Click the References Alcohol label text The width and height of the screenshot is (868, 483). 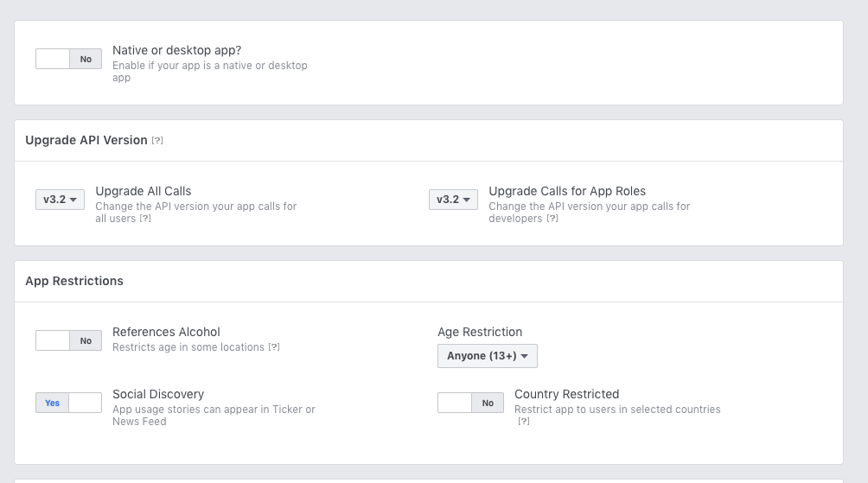tap(166, 332)
